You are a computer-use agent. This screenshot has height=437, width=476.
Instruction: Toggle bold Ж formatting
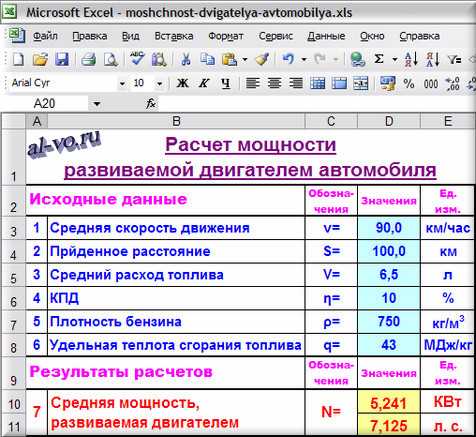pos(182,83)
